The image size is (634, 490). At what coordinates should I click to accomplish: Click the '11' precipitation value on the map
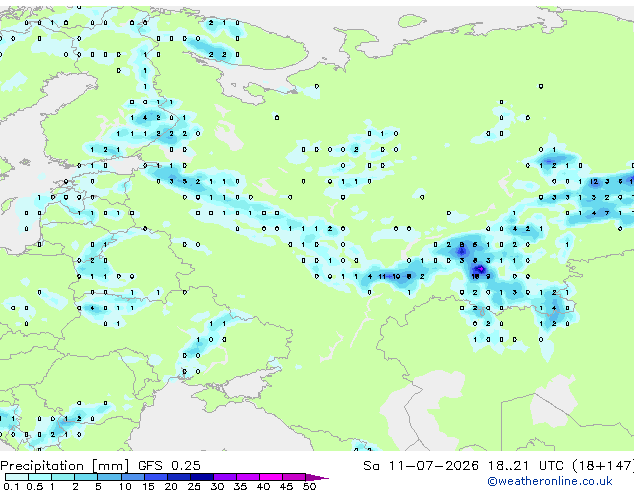382,277
